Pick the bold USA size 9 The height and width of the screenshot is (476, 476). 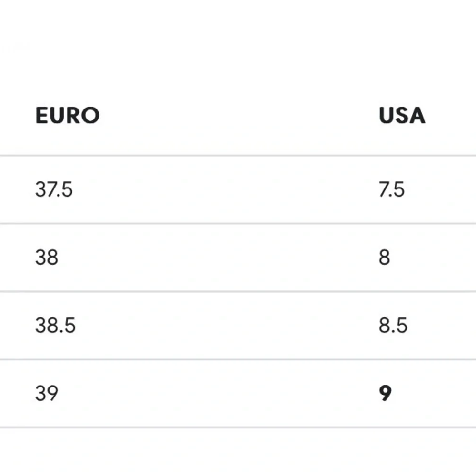pyautogui.click(x=385, y=394)
